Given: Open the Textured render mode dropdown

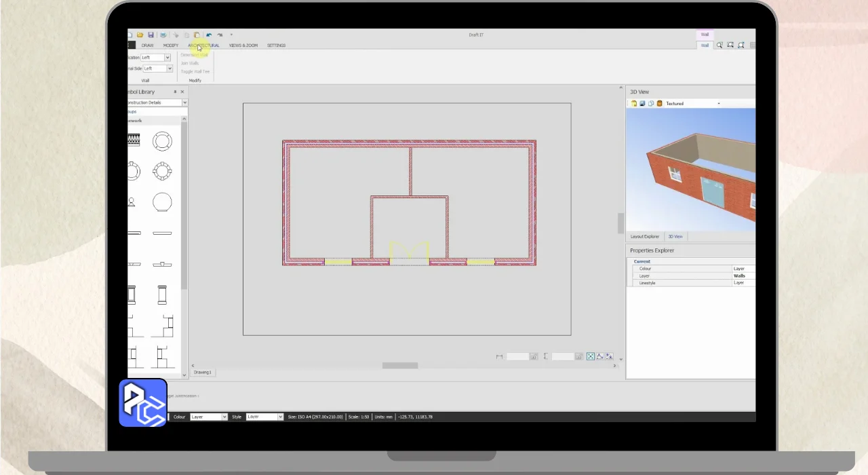Looking at the screenshot, I should 718,104.
